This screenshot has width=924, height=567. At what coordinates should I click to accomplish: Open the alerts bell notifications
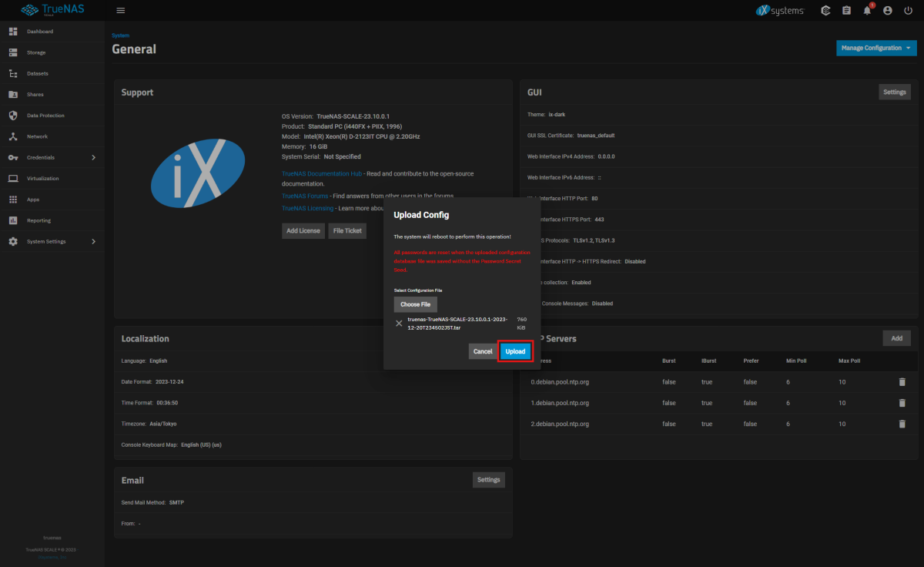click(868, 11)
